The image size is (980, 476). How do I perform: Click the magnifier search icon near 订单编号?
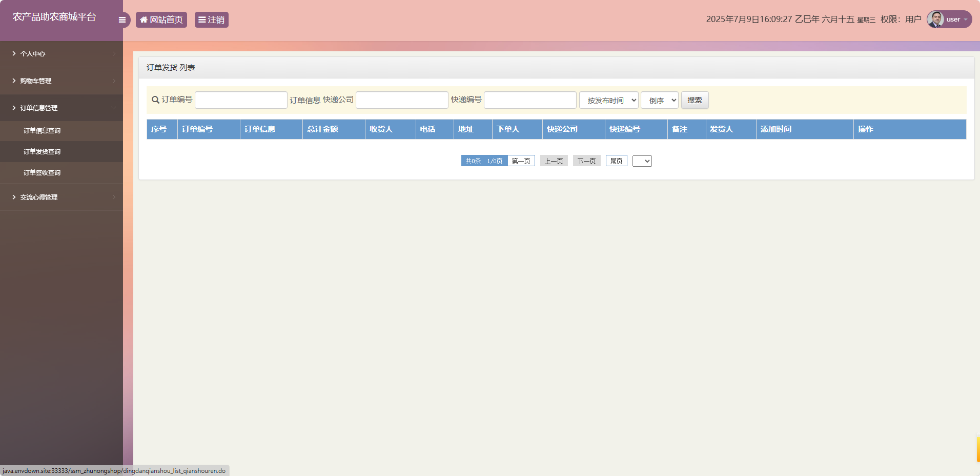click(x=155, y=100)
